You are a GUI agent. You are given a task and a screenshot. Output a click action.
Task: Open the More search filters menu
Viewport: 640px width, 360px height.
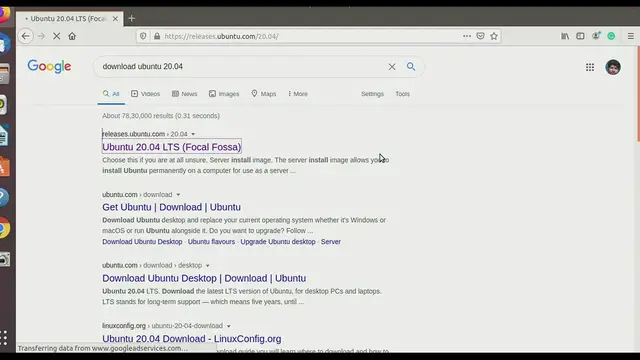point(298,94)
